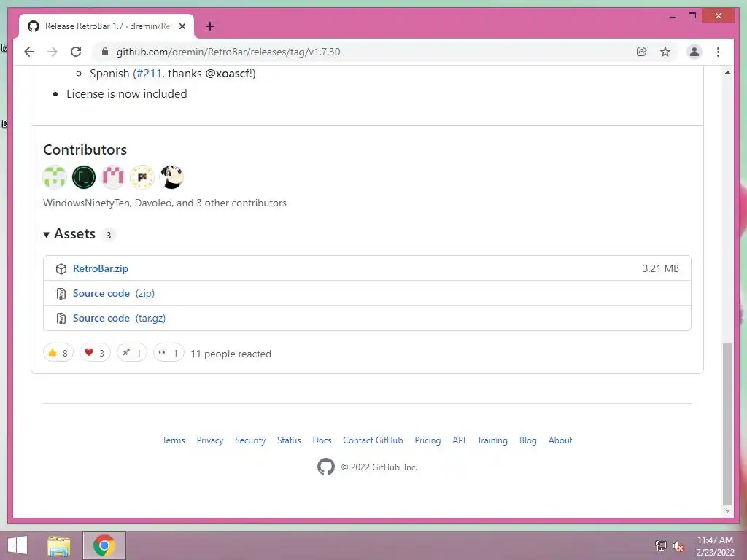Open Contact GitHub footer link
Image resolution: width=747 pixels, height=560 pixels.
tap(373, 440)
